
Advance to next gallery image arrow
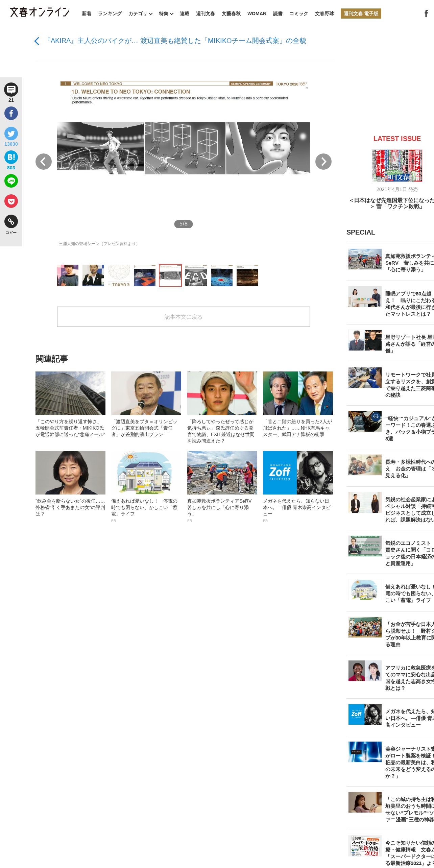tap(323, 162)
